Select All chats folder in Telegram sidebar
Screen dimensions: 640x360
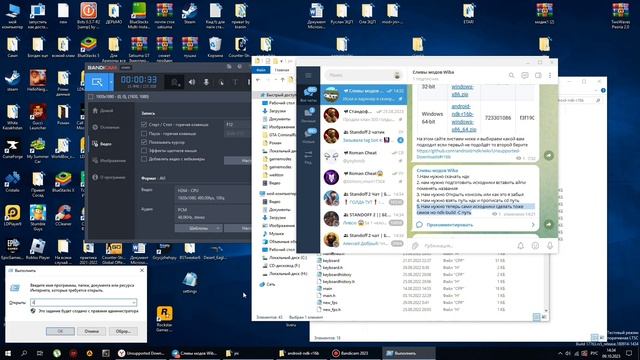[x=308, y=94]
